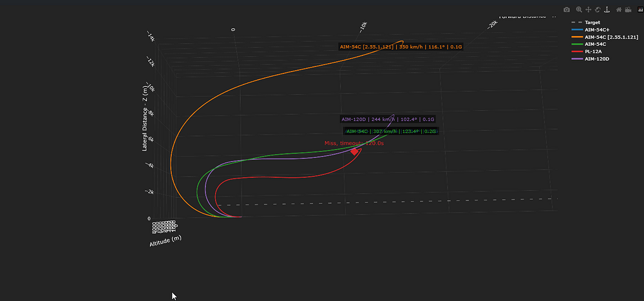Image resolution: width=644 pixels, height=301 pixels.
Task: Enable Turntable rotation tool
Action: pos(607,10)
